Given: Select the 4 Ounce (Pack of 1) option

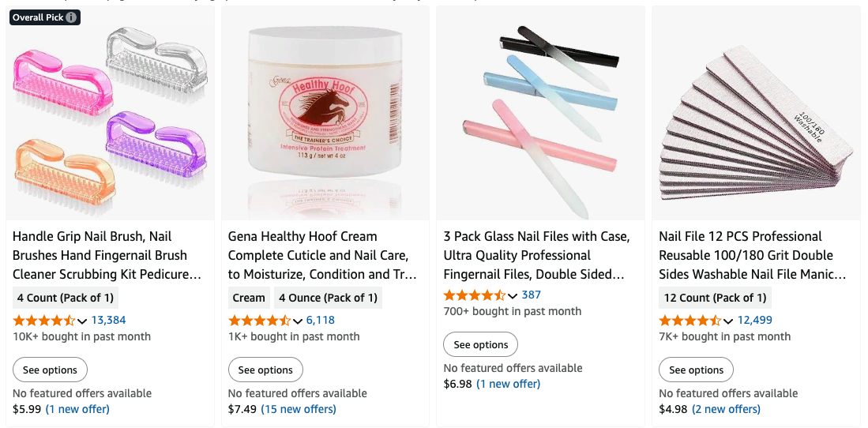Looking at the screenshot, I should (x=329, y=298).
